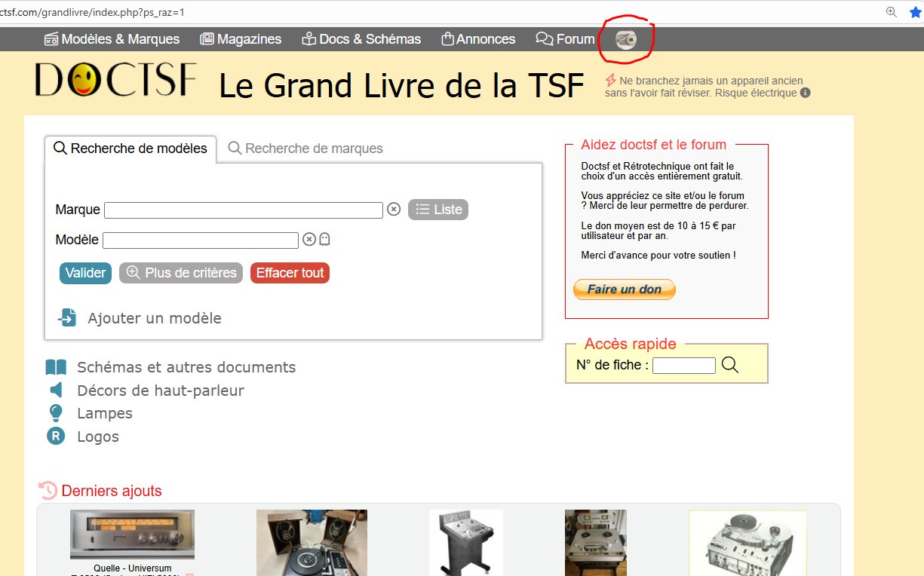
Task: Open the Marque Liste button
Action: coord(438,210)
